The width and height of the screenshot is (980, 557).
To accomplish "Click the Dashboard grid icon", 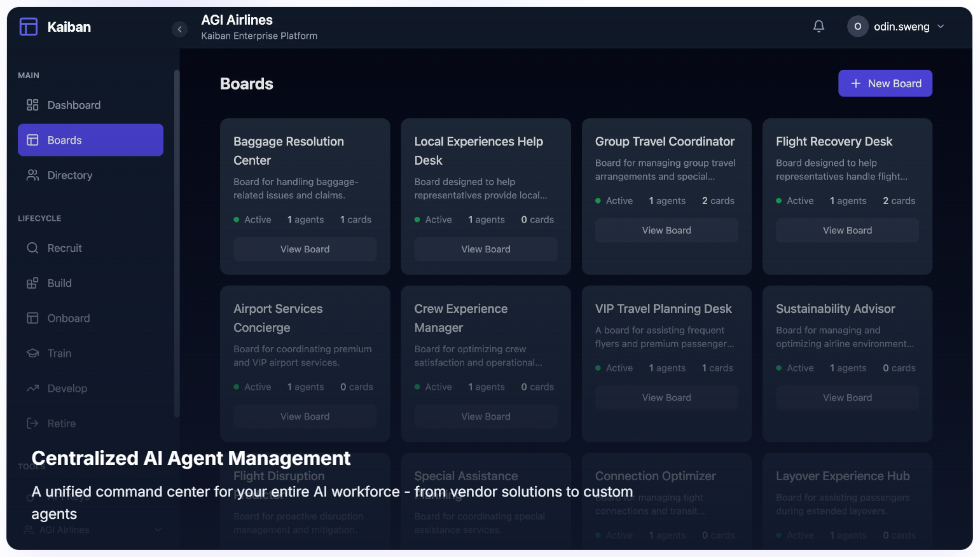I will click(32, 105).
